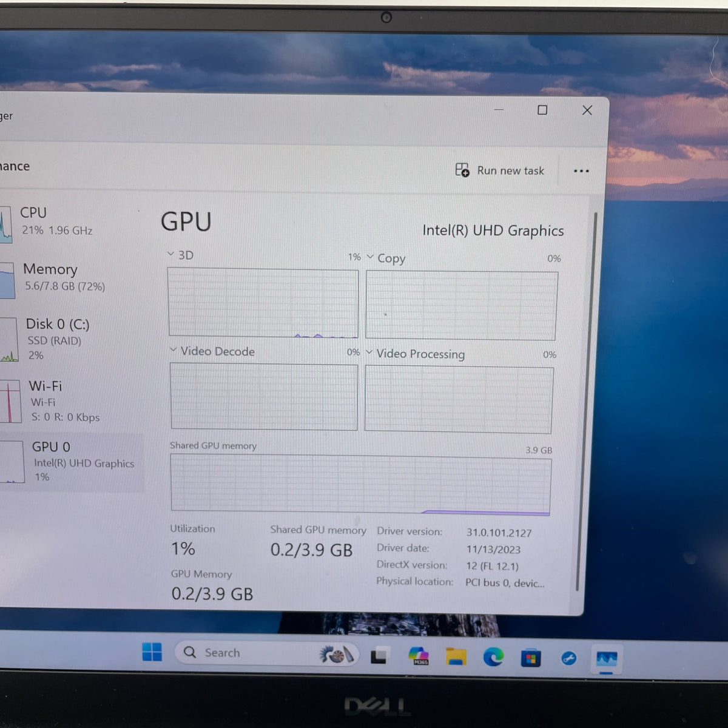The width and height of the screenshot is (728, 728).
Task: Click the 3.9 GB graph maximum label
Action: click(x=539, y=450)
